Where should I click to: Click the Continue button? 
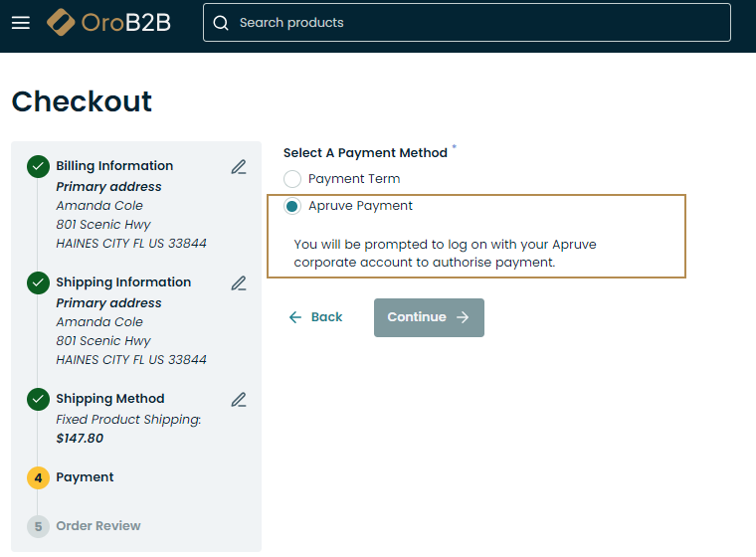(429, 317)
